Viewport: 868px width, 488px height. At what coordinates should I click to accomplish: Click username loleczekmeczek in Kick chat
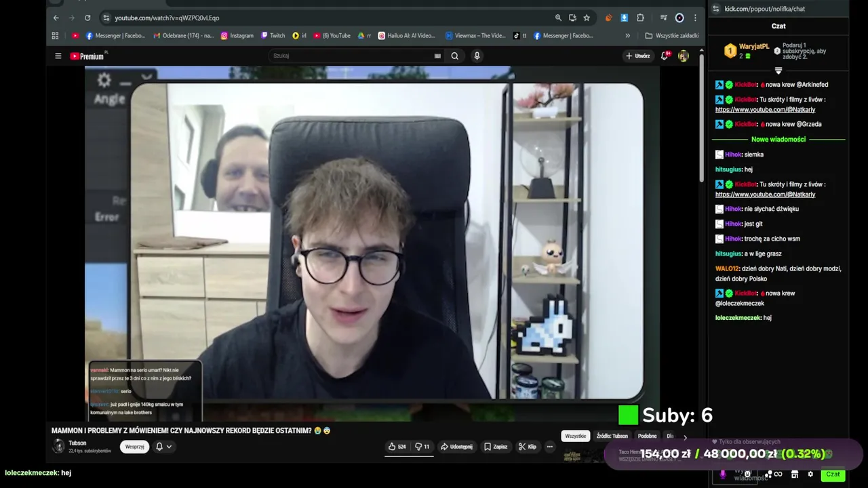coord(738,318)
